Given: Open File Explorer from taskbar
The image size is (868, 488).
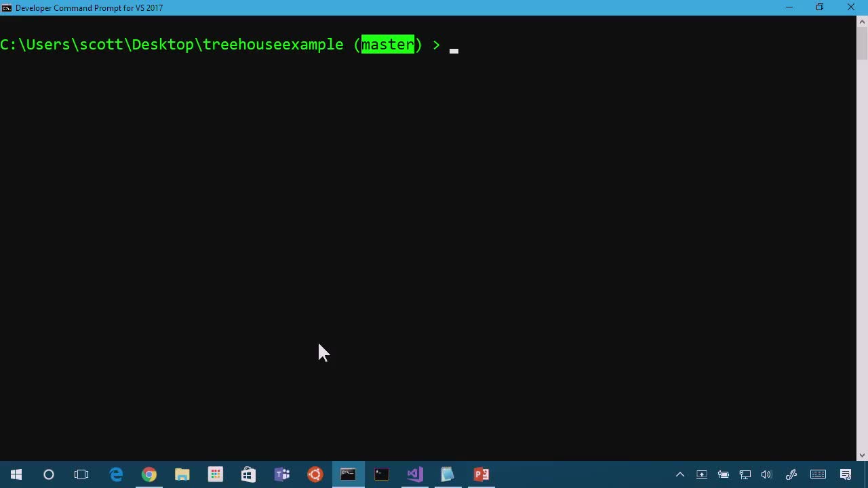Looking at the screenshot, I should (182, 474).
